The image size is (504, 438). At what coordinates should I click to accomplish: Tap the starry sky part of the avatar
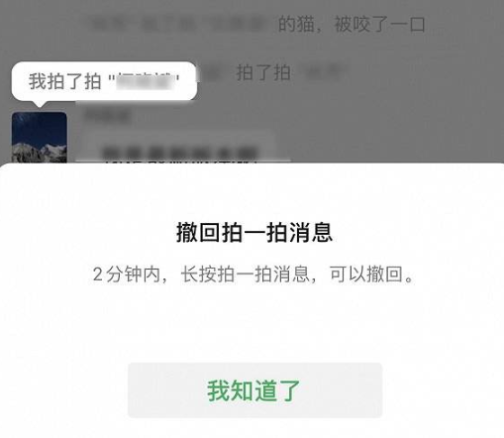coord(40,127)
